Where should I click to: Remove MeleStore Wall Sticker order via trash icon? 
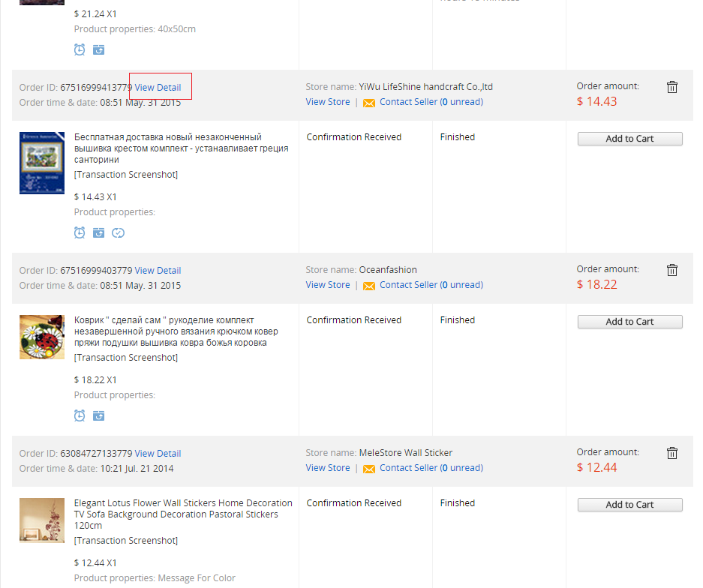pos(671,453)
